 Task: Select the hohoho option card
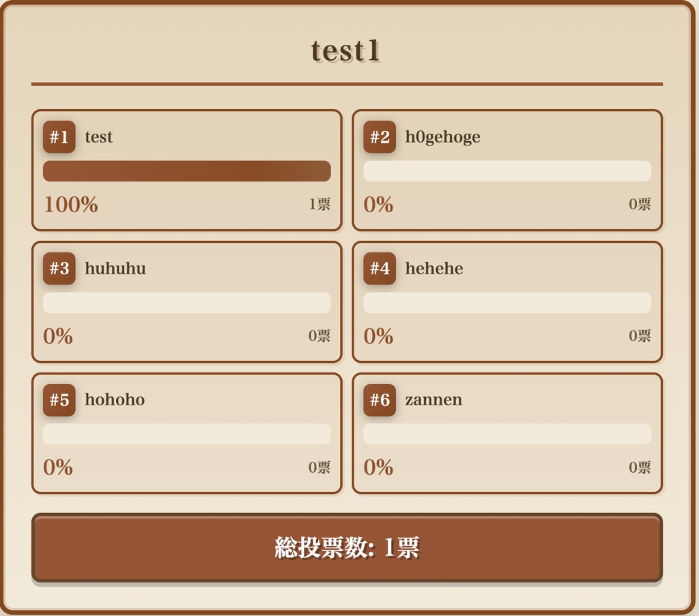point(186,432)
